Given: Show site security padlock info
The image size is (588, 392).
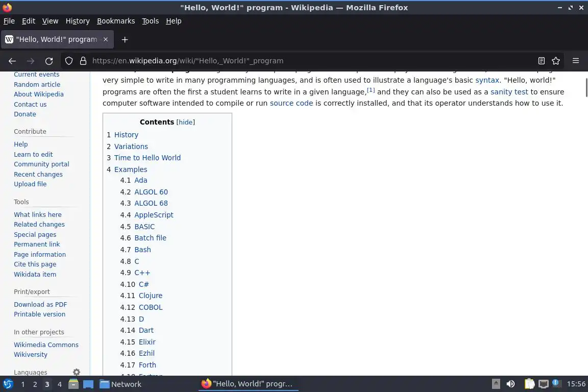Looking at the screenshot, I should tap(83, 61).
